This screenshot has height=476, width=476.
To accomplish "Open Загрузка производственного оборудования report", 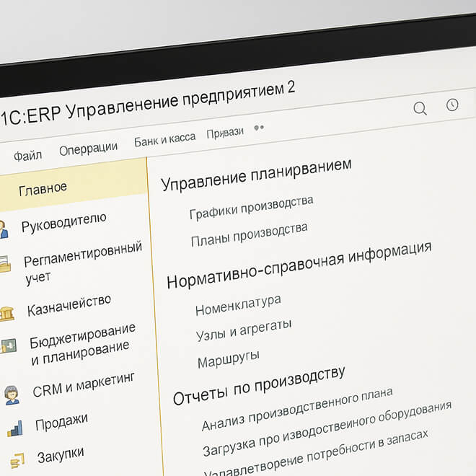I will tap(327, 429).
